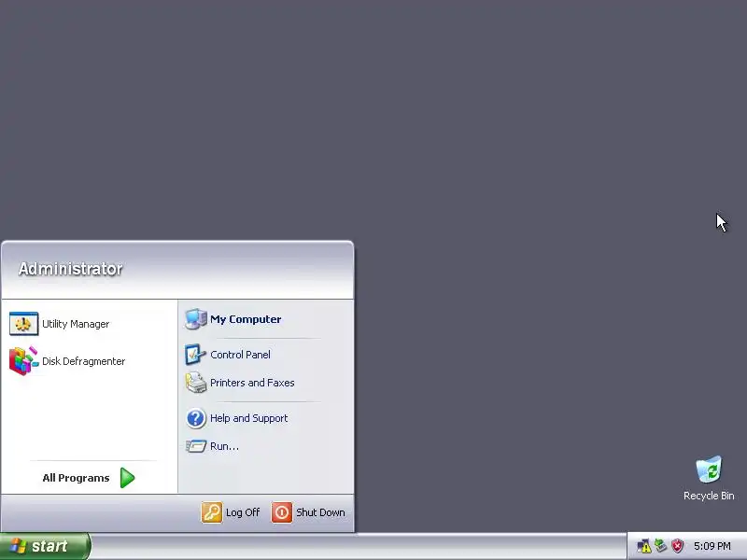Click the Recycle Bin label text
Screen dimensions: 747x560
(709, 496)
